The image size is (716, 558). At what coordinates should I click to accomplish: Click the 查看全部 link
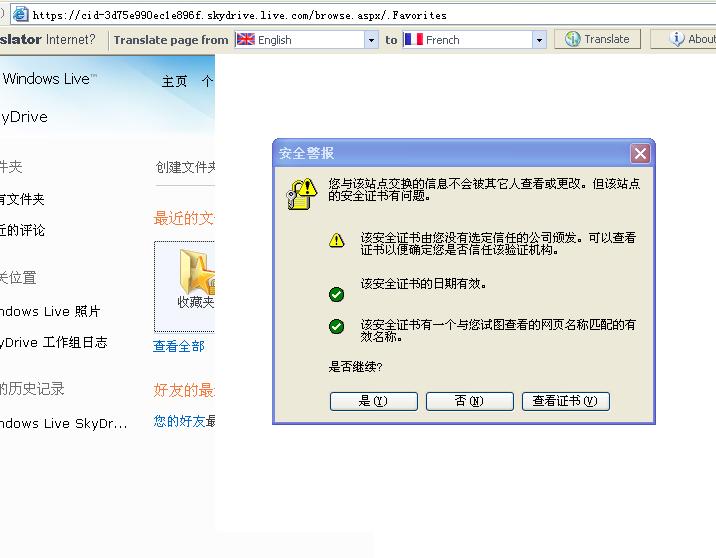click(x=179, y=346)
